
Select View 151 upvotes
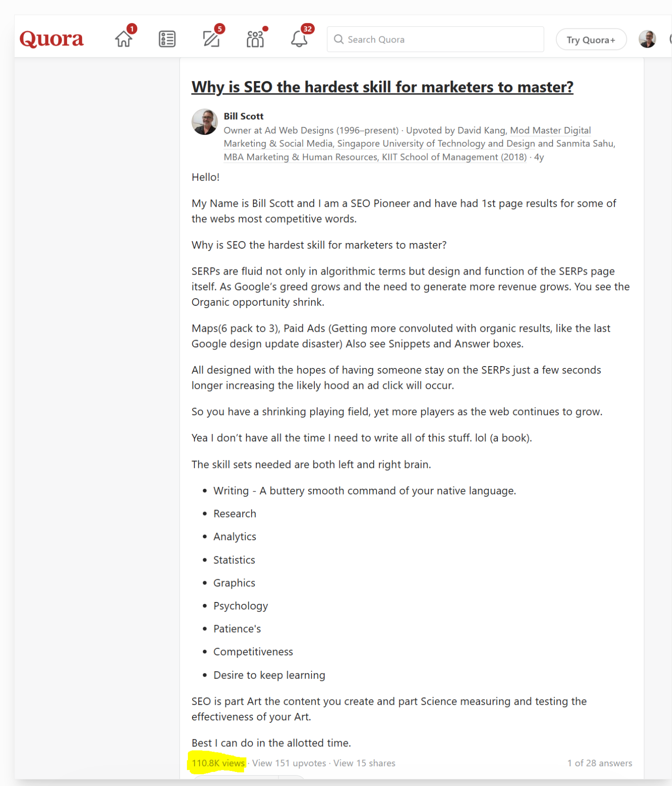pos(289,763)
